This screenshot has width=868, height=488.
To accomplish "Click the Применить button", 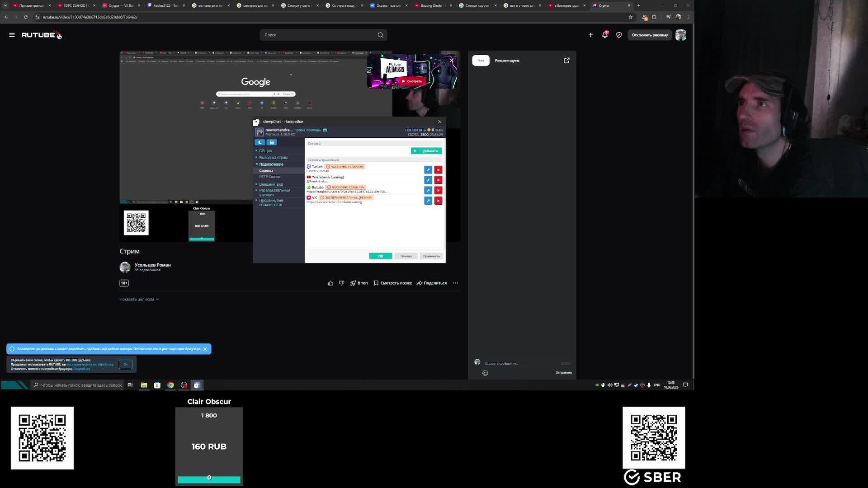I will 431,256.
